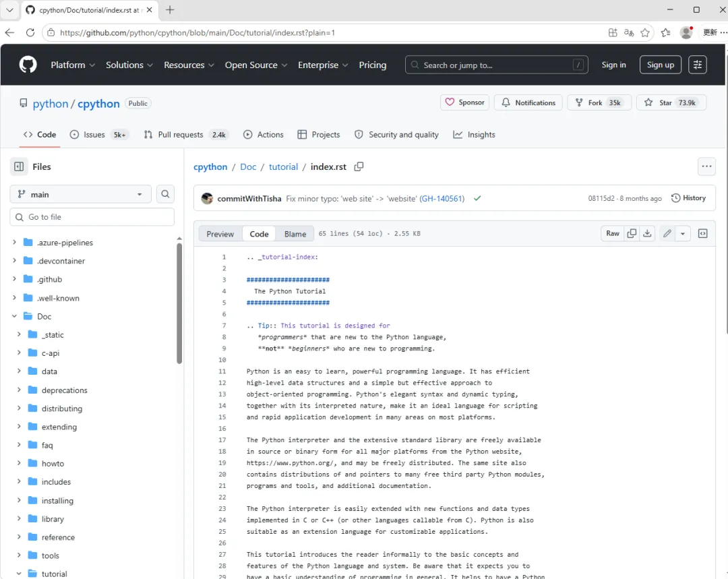
Task: Download the raw file
Action: [x=647, y=233]
